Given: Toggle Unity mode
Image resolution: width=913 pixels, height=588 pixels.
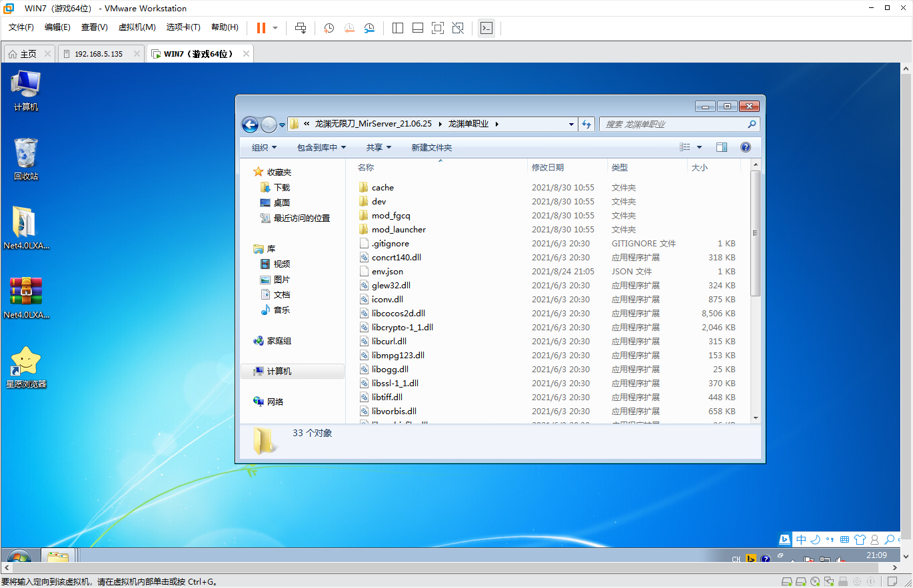Looking at the screenshot, I should pos(458,28).
